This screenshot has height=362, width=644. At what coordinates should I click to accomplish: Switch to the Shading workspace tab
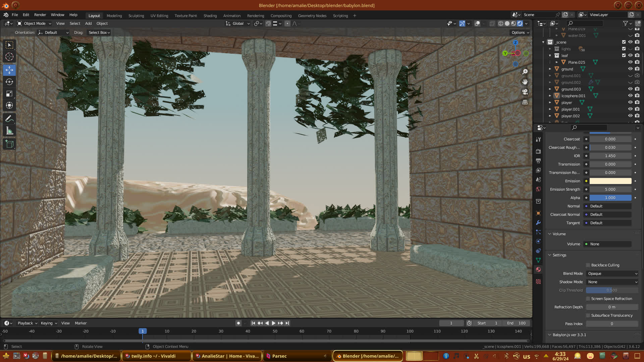210,16
